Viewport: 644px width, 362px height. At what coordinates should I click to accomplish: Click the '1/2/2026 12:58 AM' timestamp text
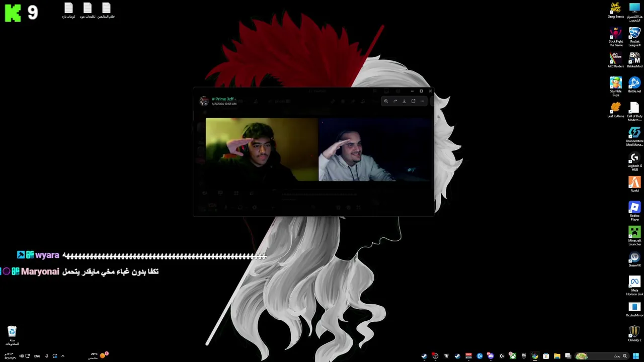(x=224, y=104)
